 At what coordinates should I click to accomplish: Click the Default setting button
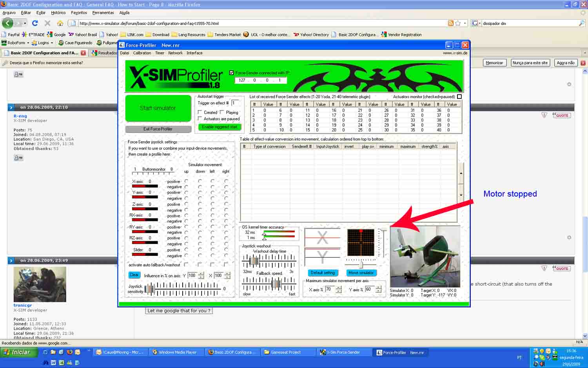[x=323, y=273]
